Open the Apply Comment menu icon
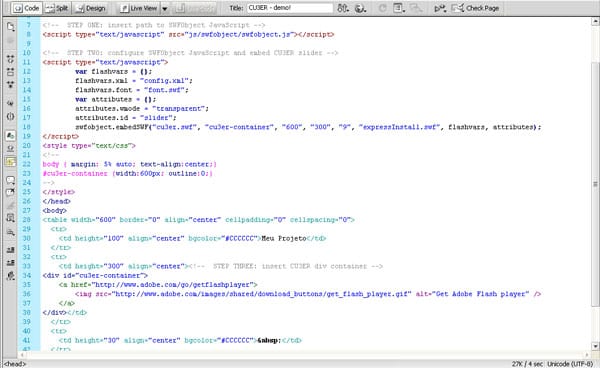Screen dimensions: 600x368 coord(10,180)
